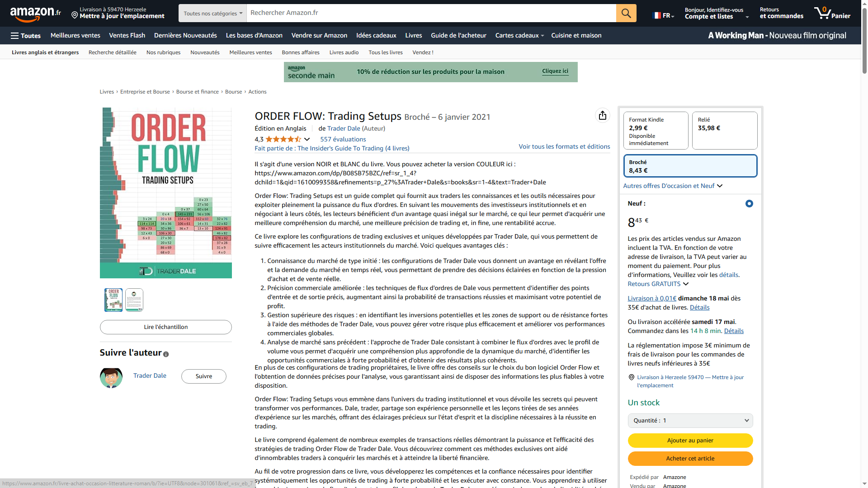Expand Autres offres D'occasion et Neuf
The height and width of the screenshot is (488, 868).
click(673, 186)
